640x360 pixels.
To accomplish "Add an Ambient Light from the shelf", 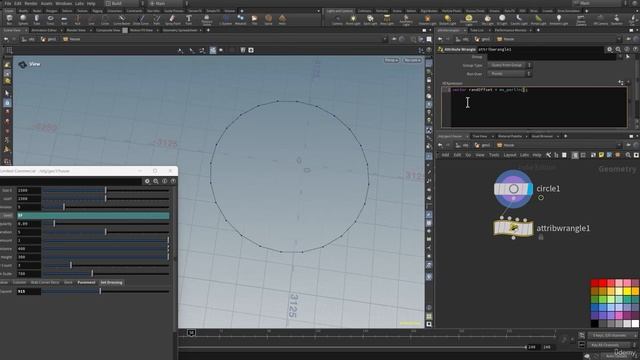I will [x=559, y=19].
